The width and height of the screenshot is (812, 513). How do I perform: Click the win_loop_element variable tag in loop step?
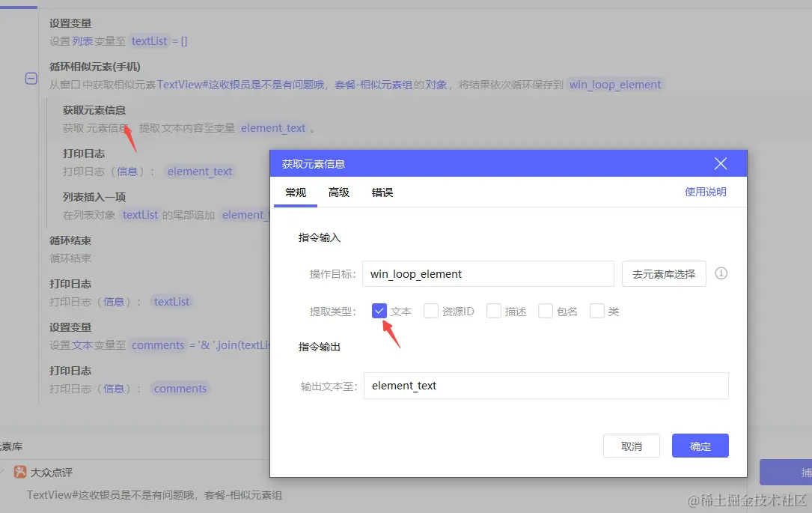614,85
